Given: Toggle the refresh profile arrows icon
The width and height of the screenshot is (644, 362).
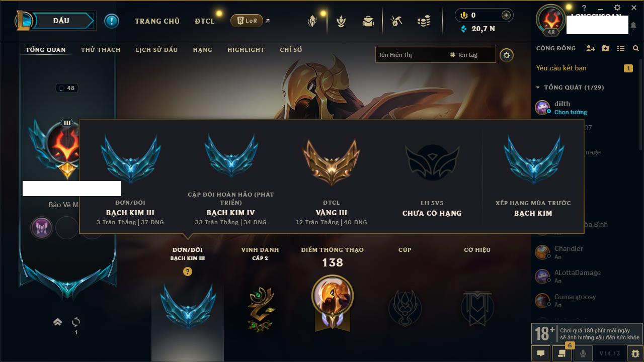Looking at the screenshot, I should click(x=76, y=322).
